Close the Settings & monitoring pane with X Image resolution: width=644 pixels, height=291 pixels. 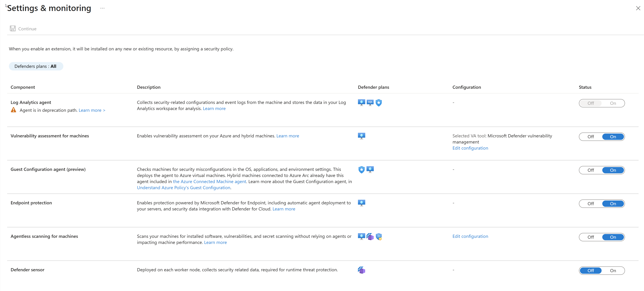[638, 8]
